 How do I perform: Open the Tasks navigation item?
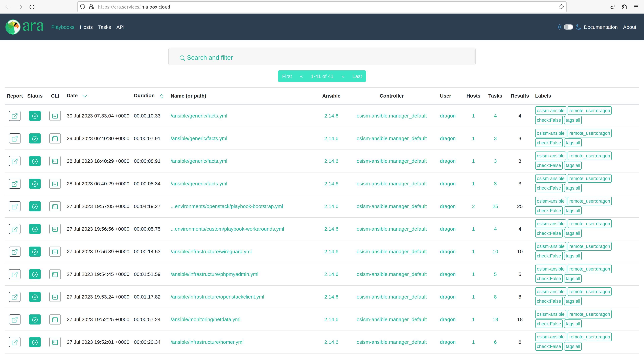pos(104,27)
